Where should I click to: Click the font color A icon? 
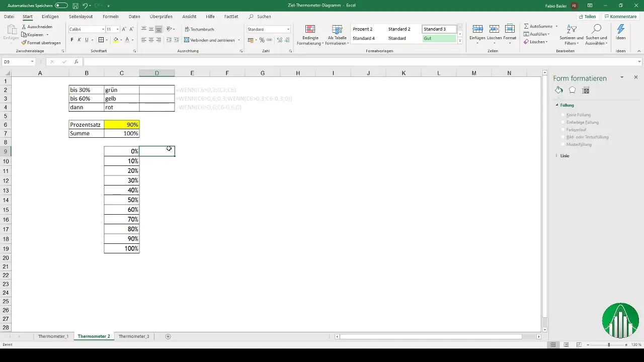127,40
